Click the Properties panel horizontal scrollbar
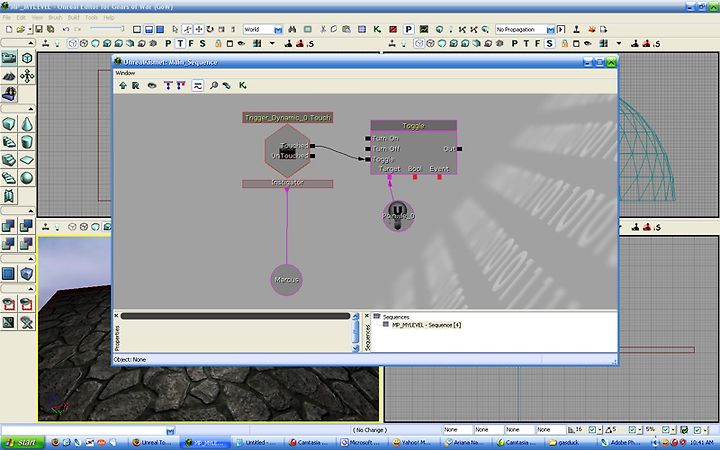This screenshot has height=450, width=720. [x=235, y=316]
